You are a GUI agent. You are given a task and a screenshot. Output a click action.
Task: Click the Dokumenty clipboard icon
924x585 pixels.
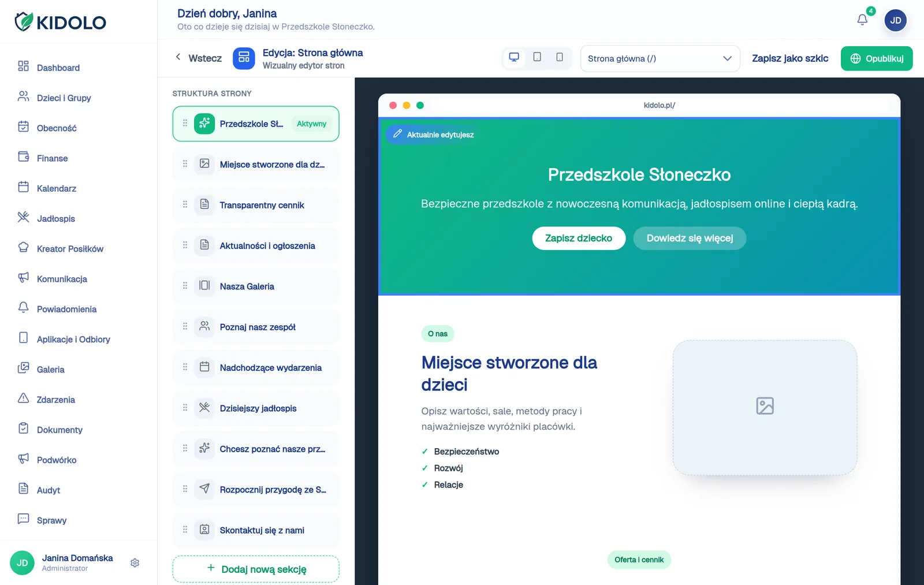coord(23,428)
